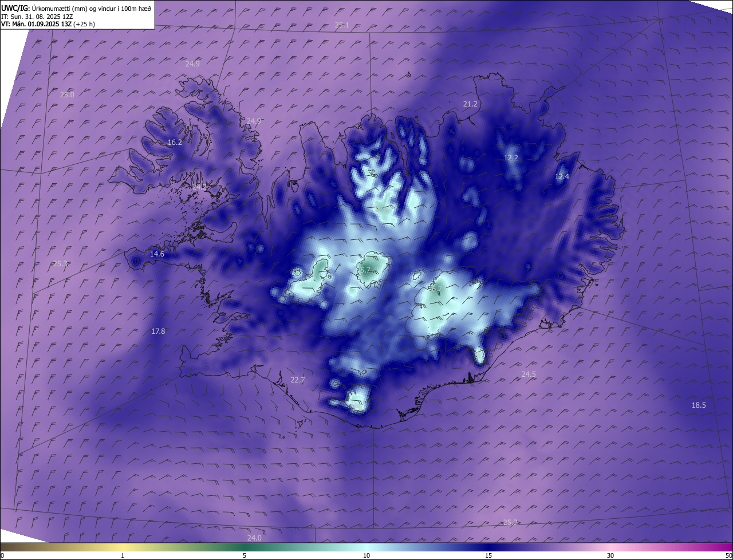733x560 pixels.
Task: Click the map value label 22.7
Action: click(x=298, y=380)
